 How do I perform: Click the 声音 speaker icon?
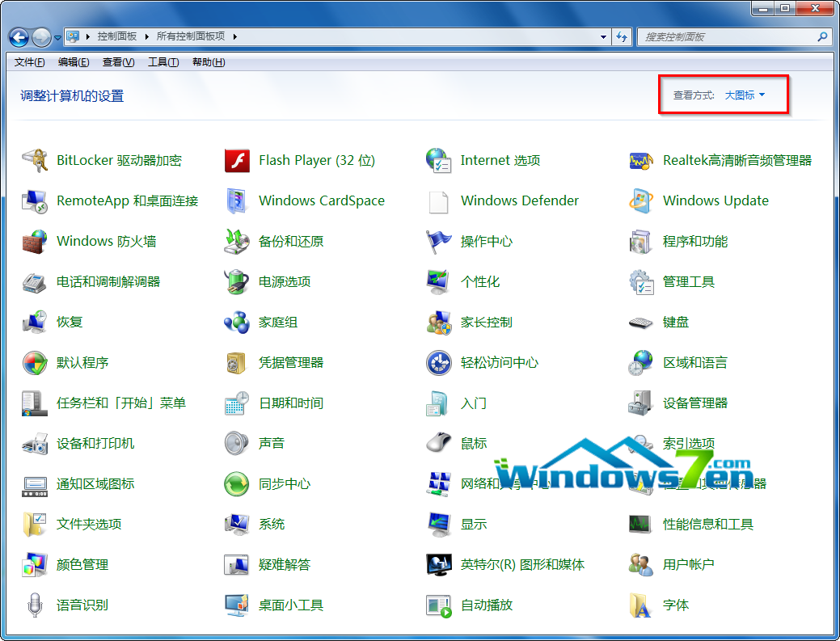click(x=237, y=444)
